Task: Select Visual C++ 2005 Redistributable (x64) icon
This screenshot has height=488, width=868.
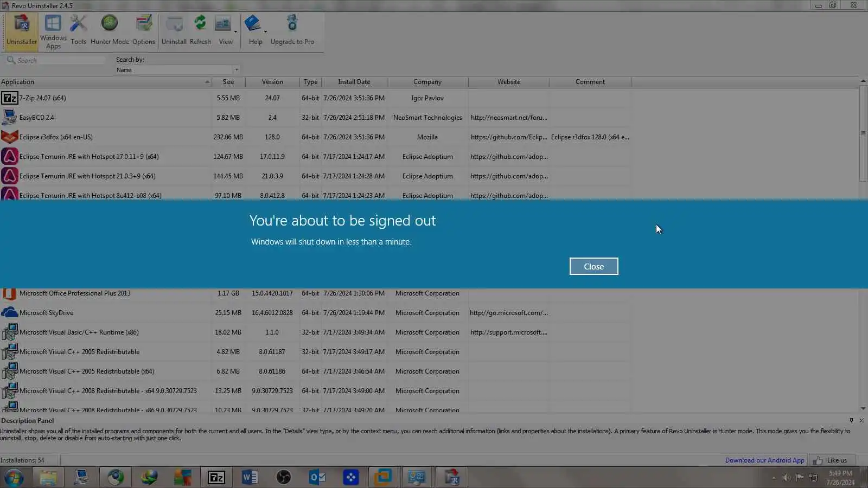Action: [x=9, y=371]
